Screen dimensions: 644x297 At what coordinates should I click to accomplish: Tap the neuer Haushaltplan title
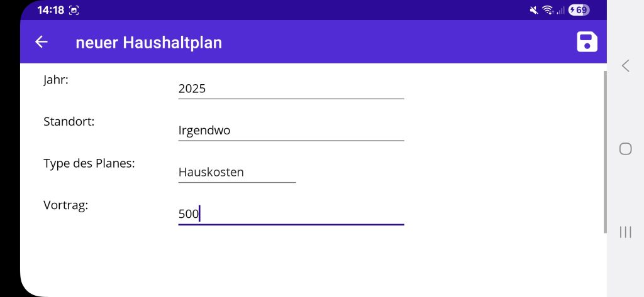click(148, 42)
